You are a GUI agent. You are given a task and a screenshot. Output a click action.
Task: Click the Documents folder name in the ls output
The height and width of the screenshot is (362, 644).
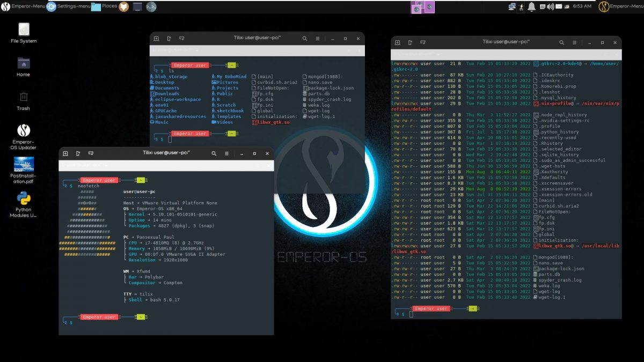coord(167,88)
